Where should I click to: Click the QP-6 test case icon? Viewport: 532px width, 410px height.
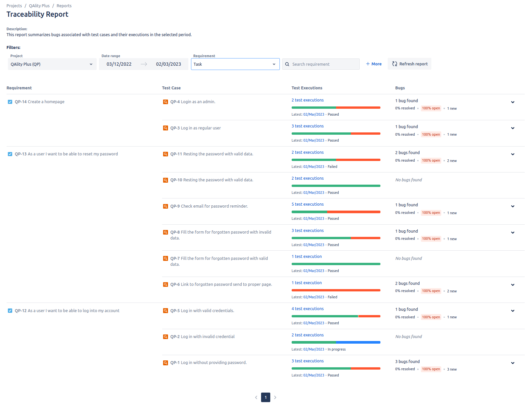pos(166,285)
